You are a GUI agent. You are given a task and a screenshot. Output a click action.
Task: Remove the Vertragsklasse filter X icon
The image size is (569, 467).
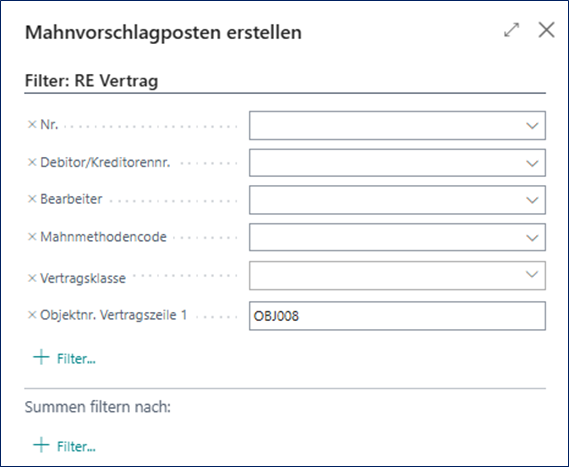pyautogui.click(x=32, y=278)
